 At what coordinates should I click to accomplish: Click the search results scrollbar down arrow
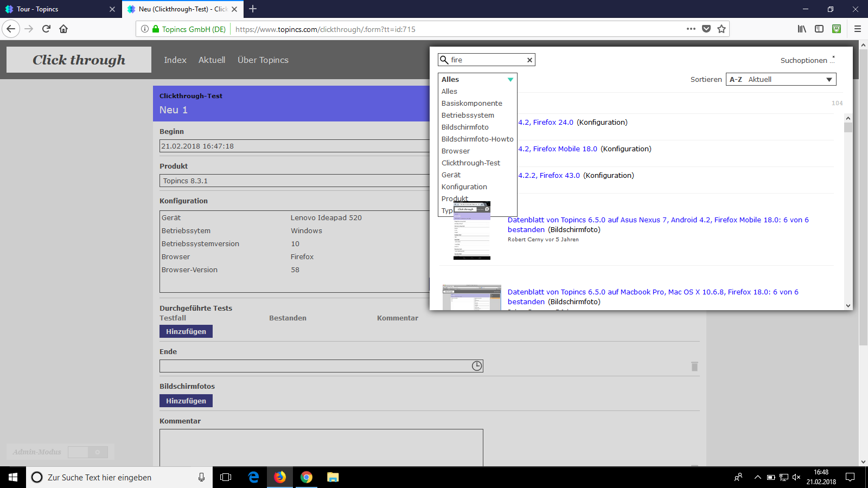pyautogui.click(x=848, y=306)
